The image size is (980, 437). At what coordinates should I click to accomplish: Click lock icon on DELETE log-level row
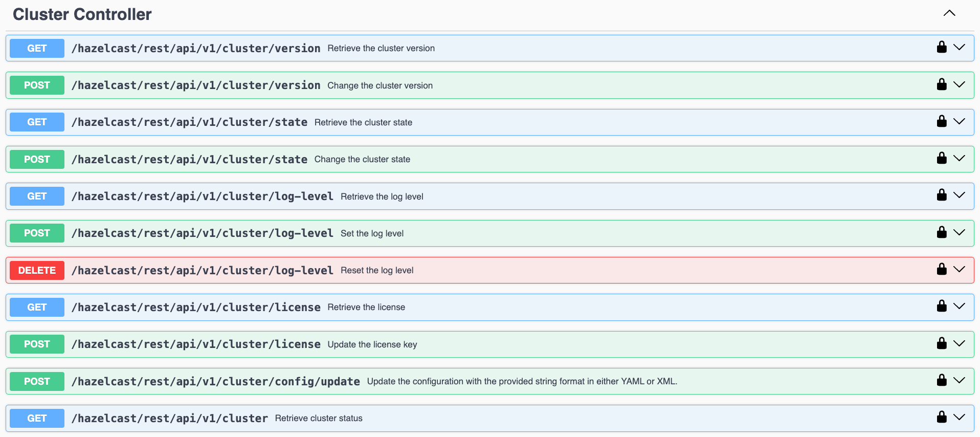click(941, 269)
